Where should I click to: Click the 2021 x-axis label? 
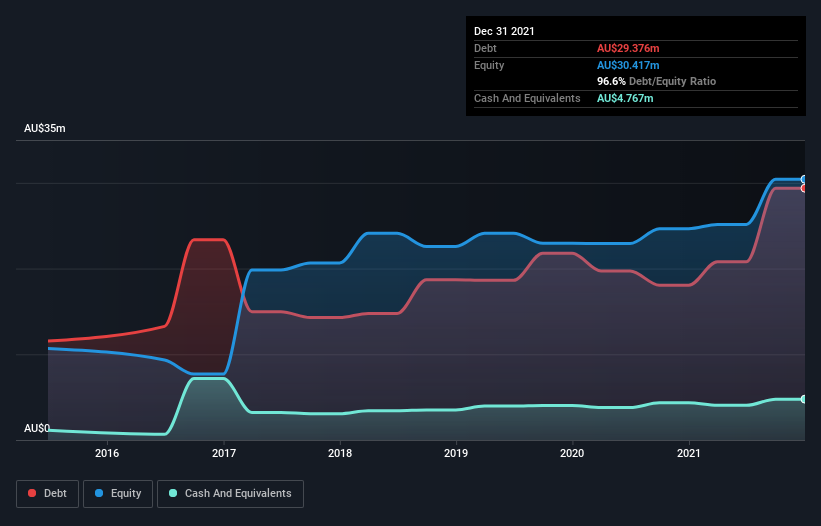coord(689,453)
